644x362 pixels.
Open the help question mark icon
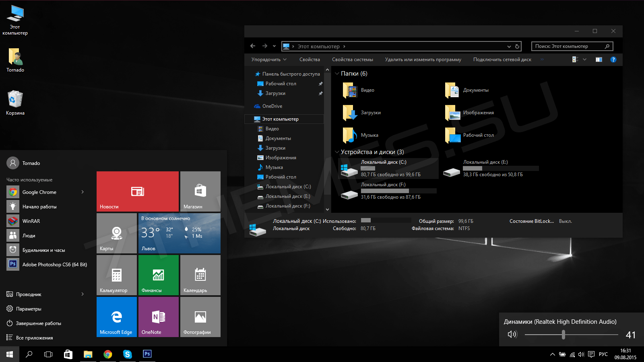pos(613,60)
